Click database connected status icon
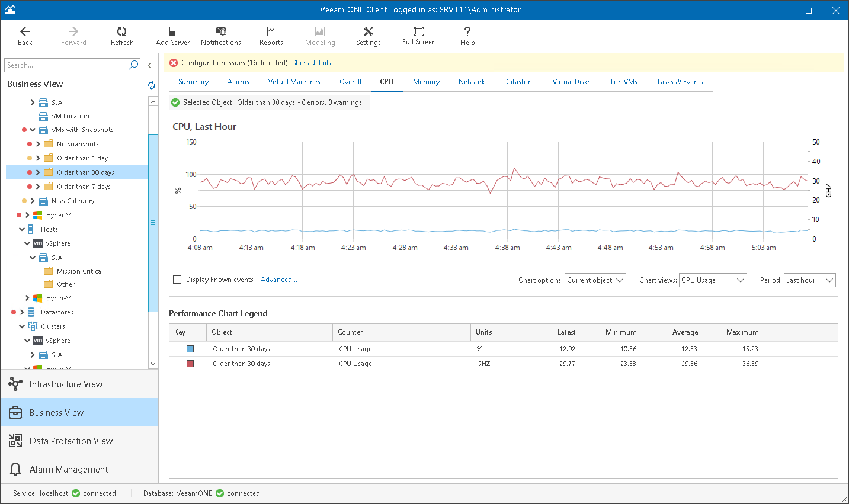This screenshot has height=504, width=849. tap(220, 493)
